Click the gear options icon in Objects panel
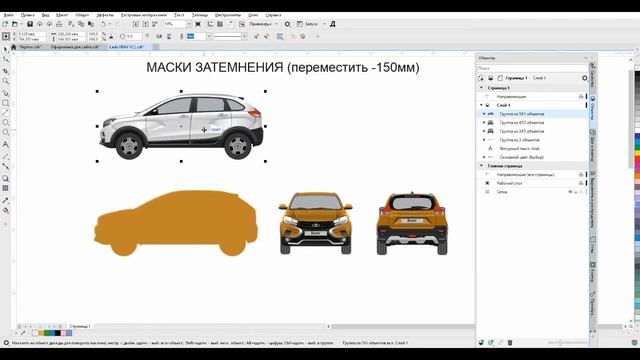The height and width of the screenshot is (360, 640). click(x=584, y=78)
